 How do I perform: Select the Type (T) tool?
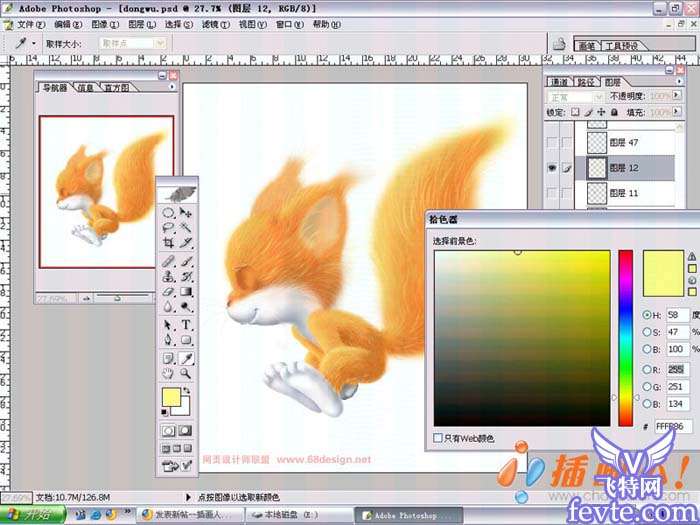[187, 325]
